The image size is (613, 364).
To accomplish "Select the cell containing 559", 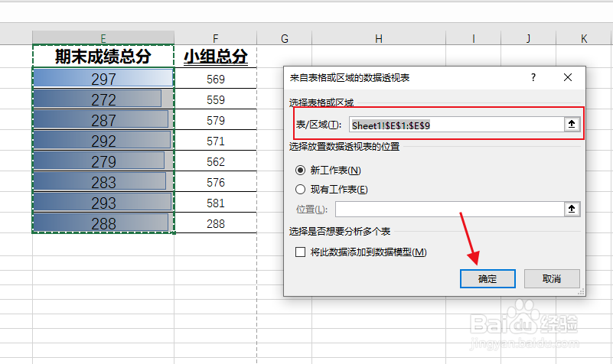I will point(215,99).
